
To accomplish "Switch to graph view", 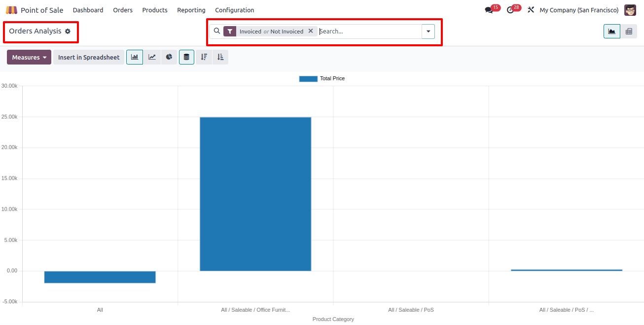I will 612,31.
